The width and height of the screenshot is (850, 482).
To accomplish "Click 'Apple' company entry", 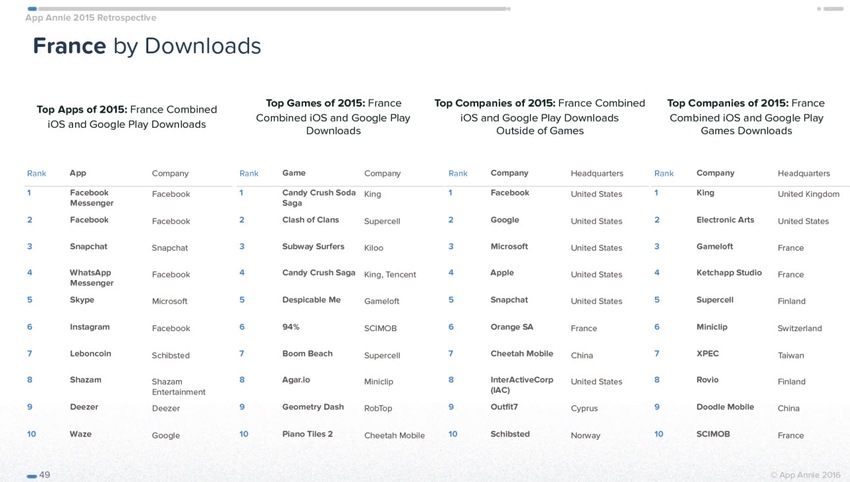I will coord(502,273).
